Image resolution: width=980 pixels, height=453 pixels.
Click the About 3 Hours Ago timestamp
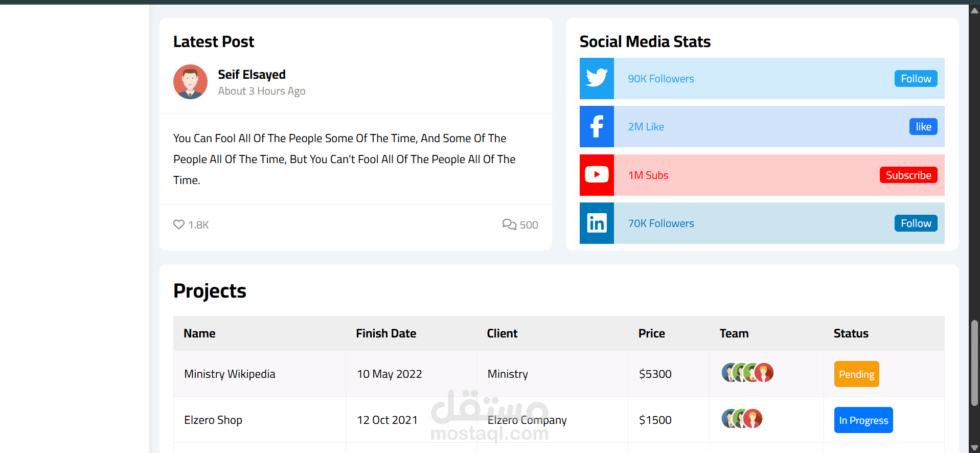click(261, 91)
